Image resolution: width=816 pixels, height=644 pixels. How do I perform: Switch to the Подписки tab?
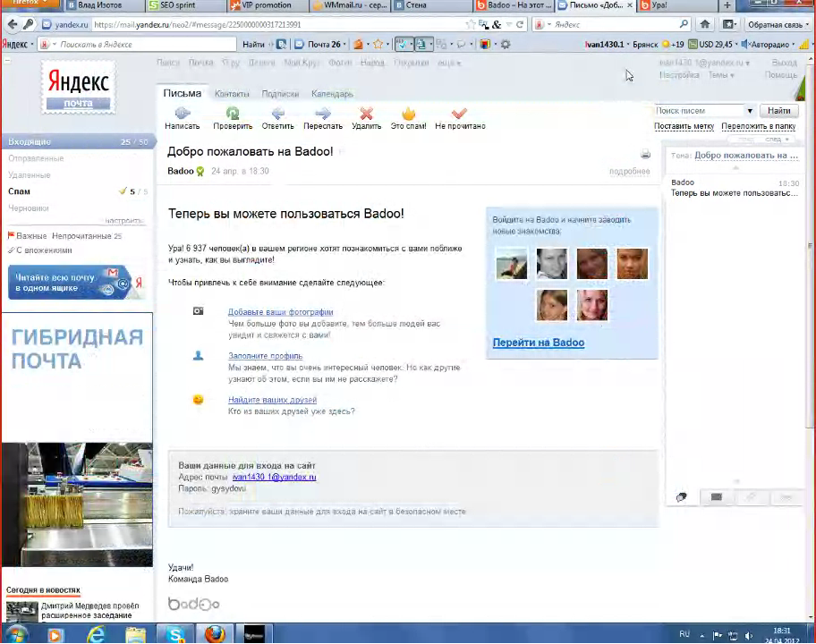(x=280, y=94)
